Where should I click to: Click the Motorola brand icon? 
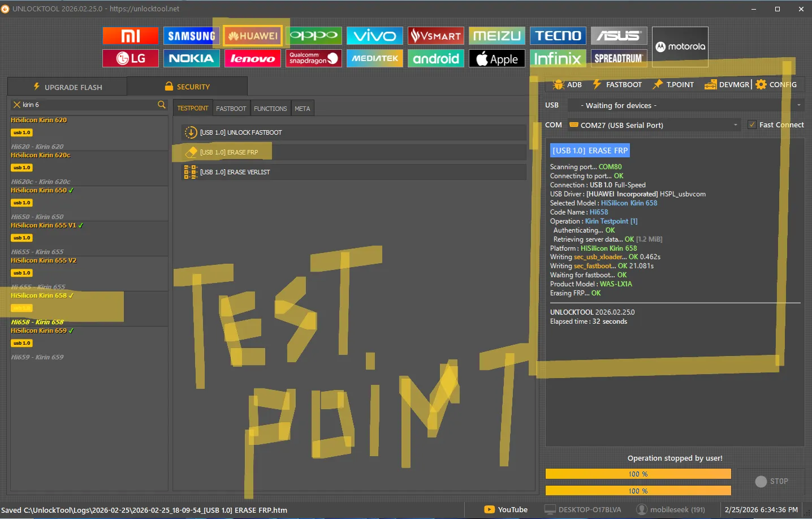680,47
